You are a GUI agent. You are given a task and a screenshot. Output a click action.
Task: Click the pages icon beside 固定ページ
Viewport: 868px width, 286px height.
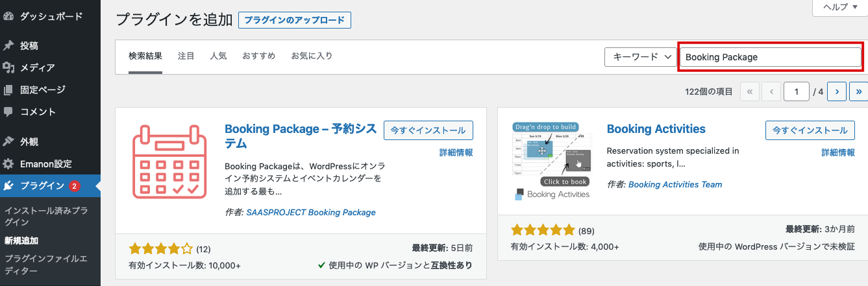tap(8, 89)
